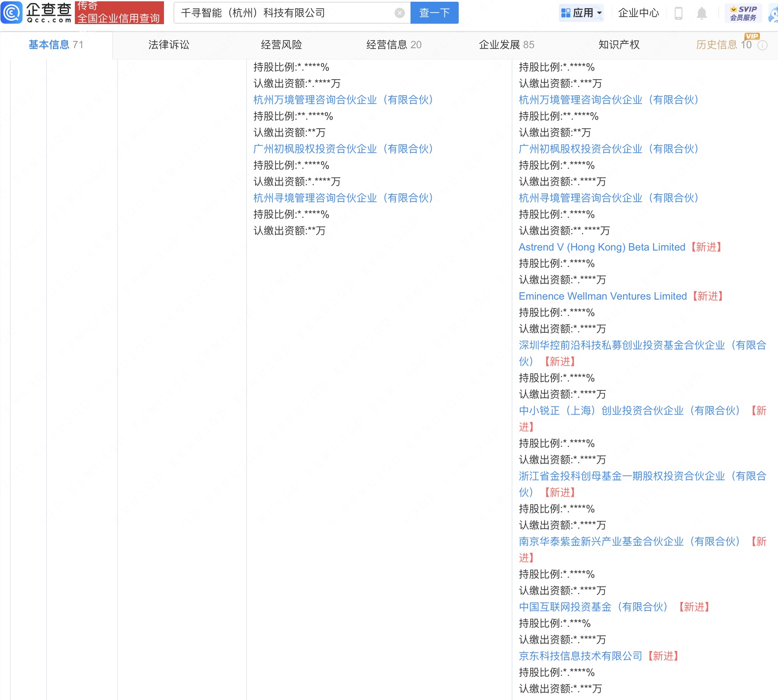Click the Qcc.com logo icon
The width and height of the screenshot is (778, 700).
[12, 12]
